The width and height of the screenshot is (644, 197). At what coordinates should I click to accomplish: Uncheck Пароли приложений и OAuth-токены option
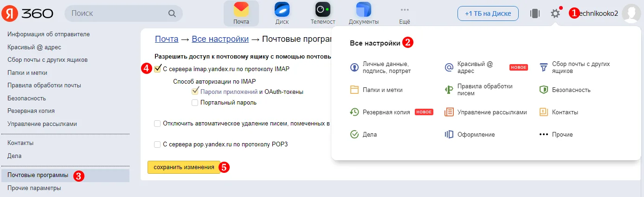pyautogui.click(x=195, y=92)
